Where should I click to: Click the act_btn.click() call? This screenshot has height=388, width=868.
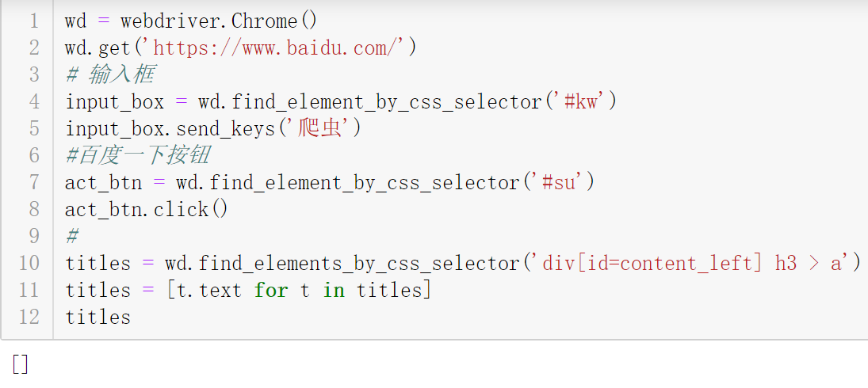pyautogui.click(x=146, y=210)
